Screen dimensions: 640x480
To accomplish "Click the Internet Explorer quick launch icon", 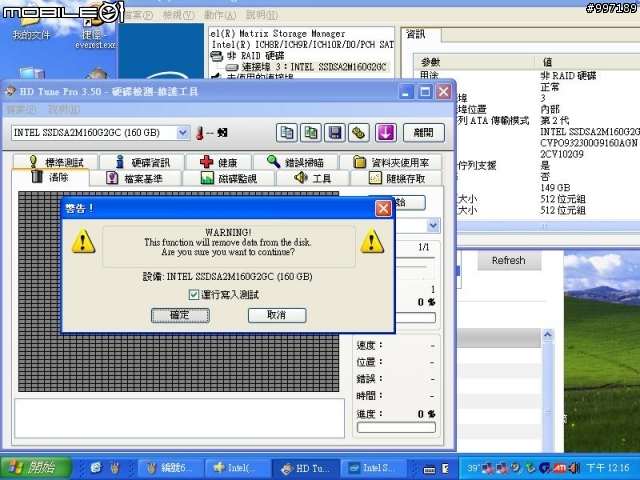I will pos(96,468).
